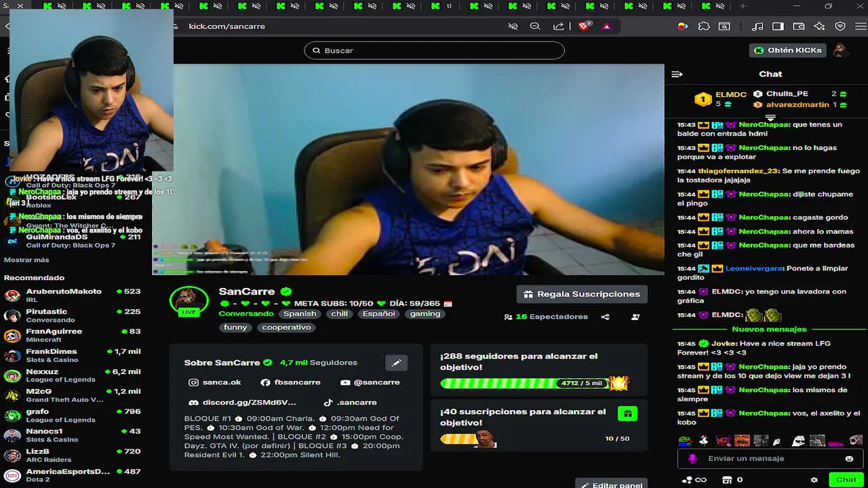Expand the chat leaderboard chevron
This screenshot has width=868, height=488.
coord(770,117)
